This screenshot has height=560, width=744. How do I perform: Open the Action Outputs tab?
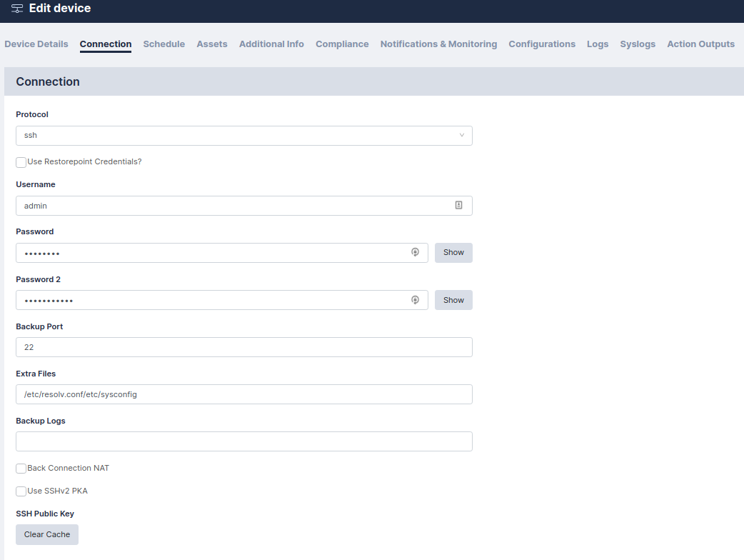click(701, 44)
